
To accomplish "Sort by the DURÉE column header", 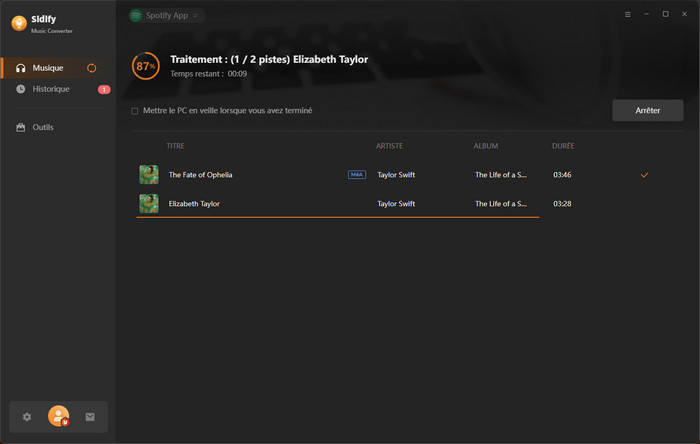I will 563,146.
